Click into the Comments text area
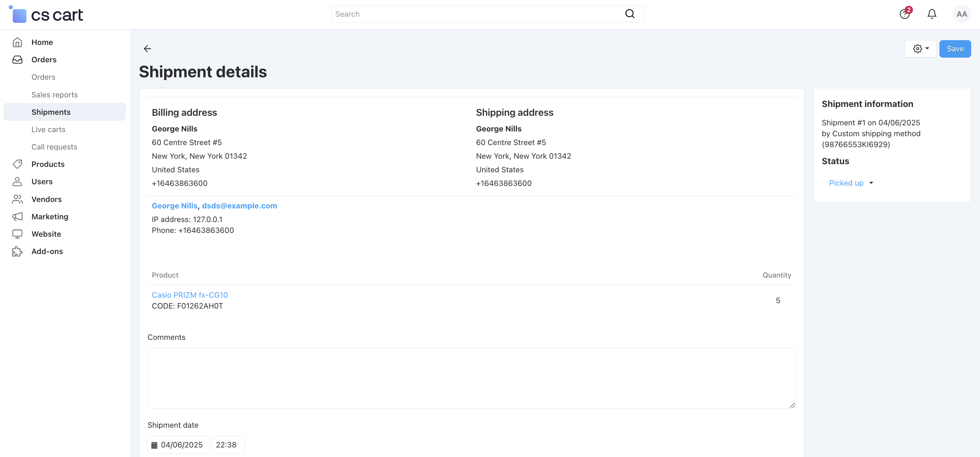 coord(471,378)
